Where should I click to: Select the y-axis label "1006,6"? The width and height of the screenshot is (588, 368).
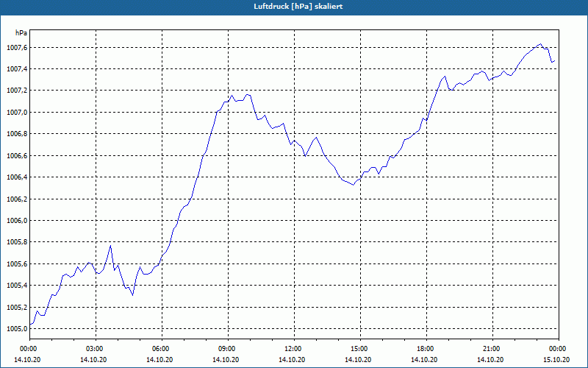point(17,156)
